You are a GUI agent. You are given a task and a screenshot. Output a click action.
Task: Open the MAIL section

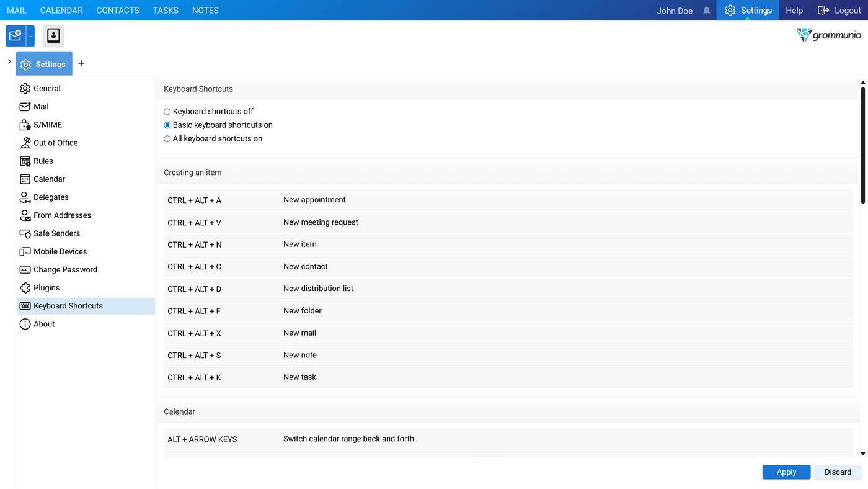(x=17, y=11)
